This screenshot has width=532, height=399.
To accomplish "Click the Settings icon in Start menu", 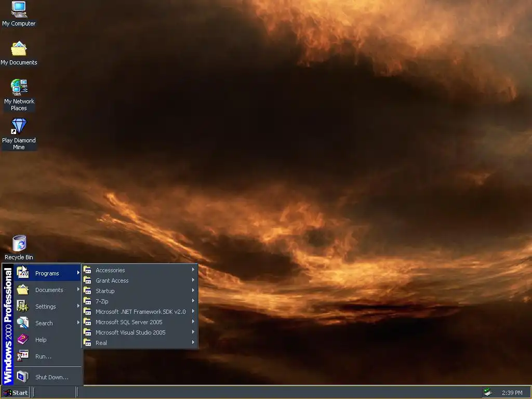I will (x=23, y=306).
